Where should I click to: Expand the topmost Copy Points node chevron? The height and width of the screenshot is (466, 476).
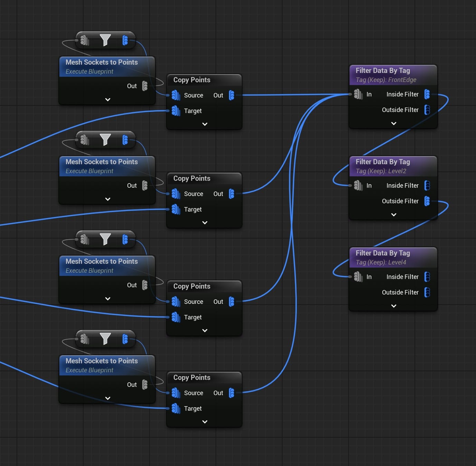205,124
